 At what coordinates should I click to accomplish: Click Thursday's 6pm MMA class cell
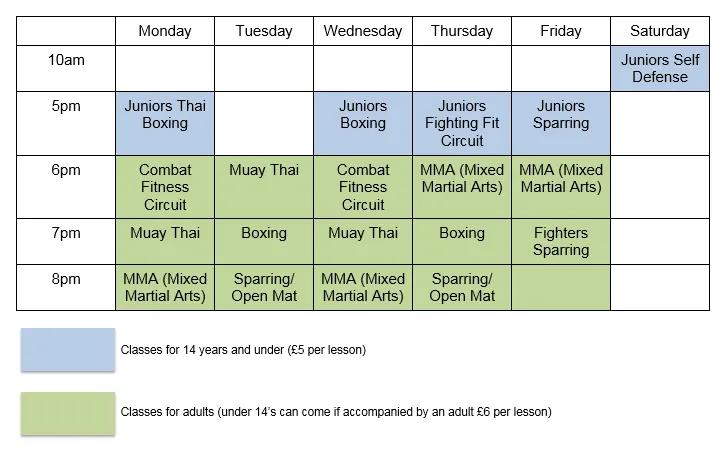461,178
